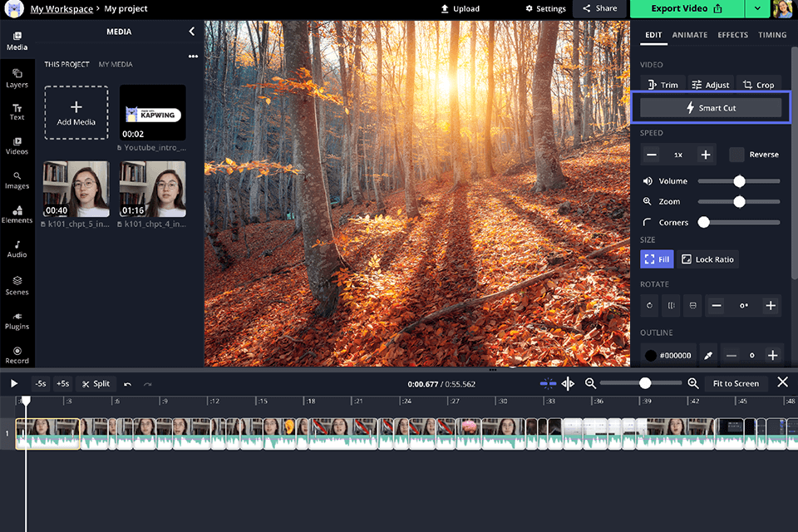Image resolution: width=798 pixels, height=532 pixels.
Task: Switch to the My Media tab
Action: tap(116, 64)
